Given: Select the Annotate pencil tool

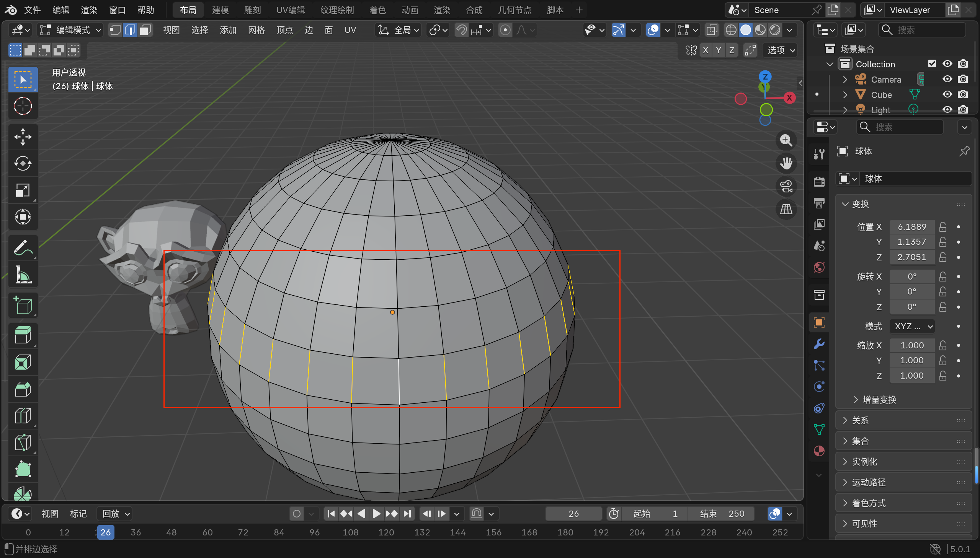Looking at the screenshot, I should (x=23, y=248).
